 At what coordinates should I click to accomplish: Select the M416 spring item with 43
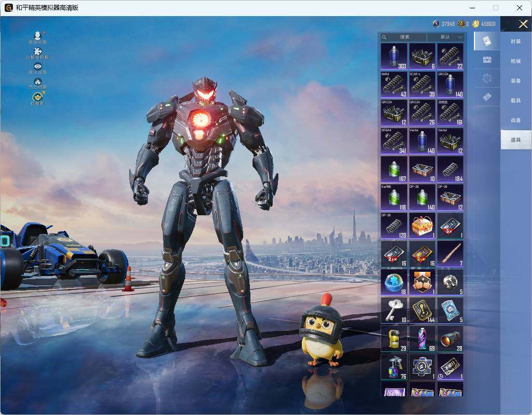394,85
